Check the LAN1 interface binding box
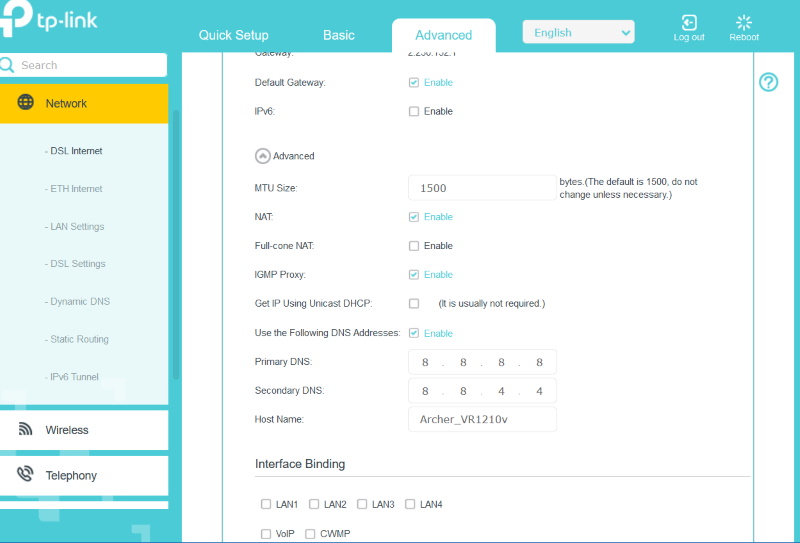800x543 pixels. click(x=266, y=504)
